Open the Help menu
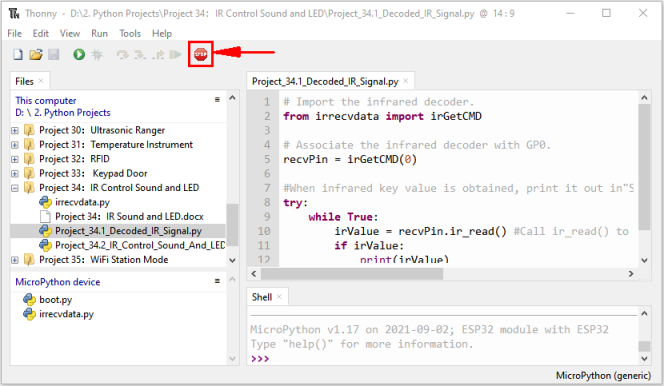 [x=162, y=33]
